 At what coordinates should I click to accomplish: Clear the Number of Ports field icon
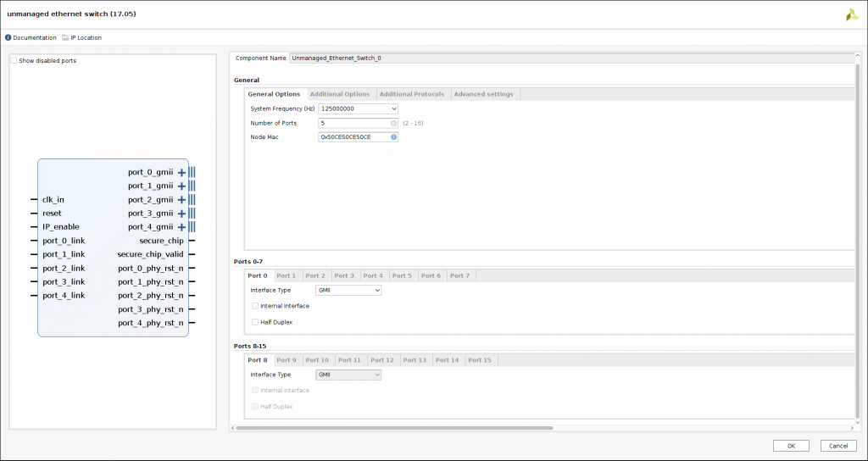point(393,123)
